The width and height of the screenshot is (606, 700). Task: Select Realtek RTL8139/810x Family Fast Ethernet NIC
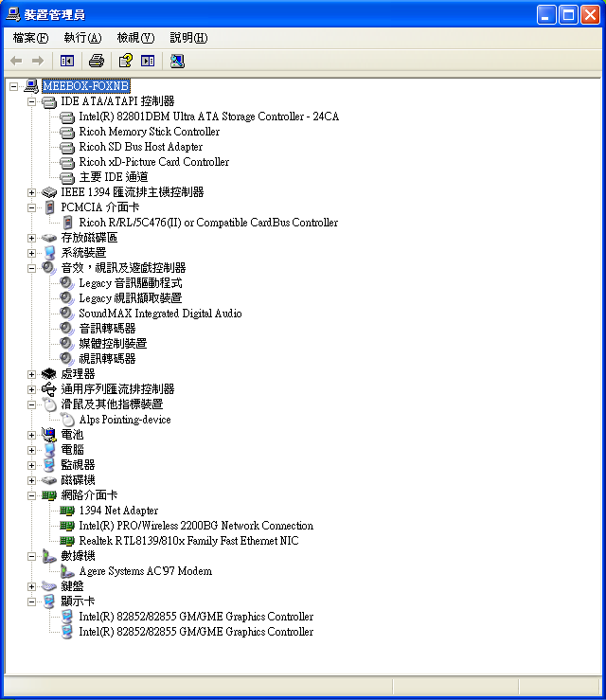(188, 541)
